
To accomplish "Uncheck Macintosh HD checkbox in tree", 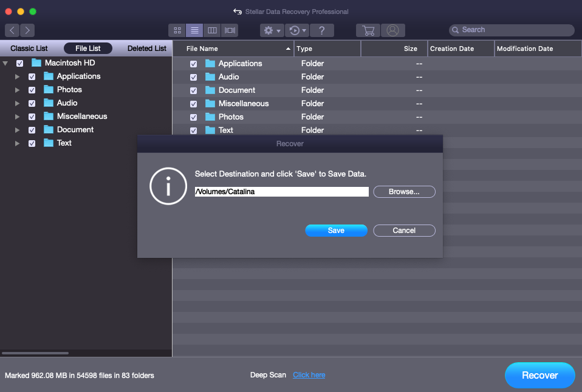I will [x=19, y=64].
